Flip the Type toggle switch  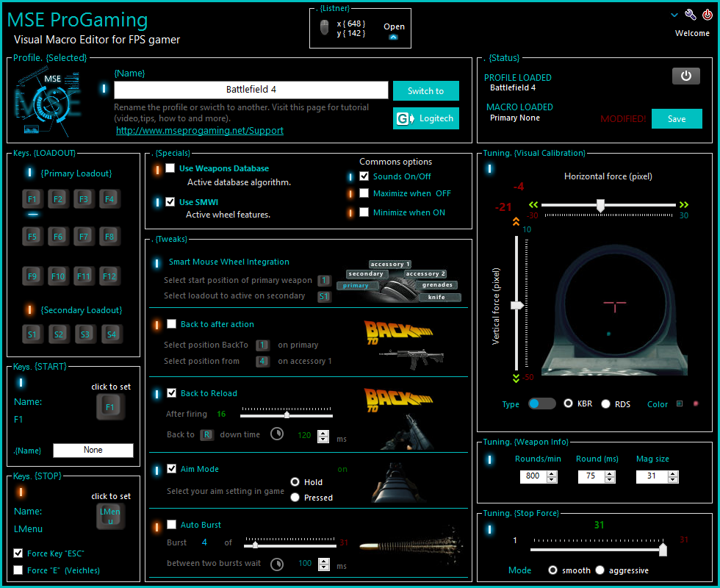542,404
